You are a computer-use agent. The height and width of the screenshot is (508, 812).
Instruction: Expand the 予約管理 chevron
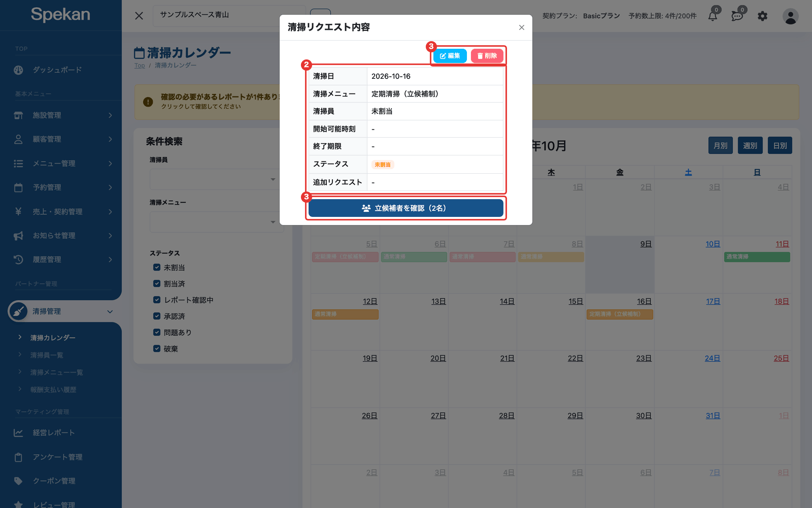point(110,187)
